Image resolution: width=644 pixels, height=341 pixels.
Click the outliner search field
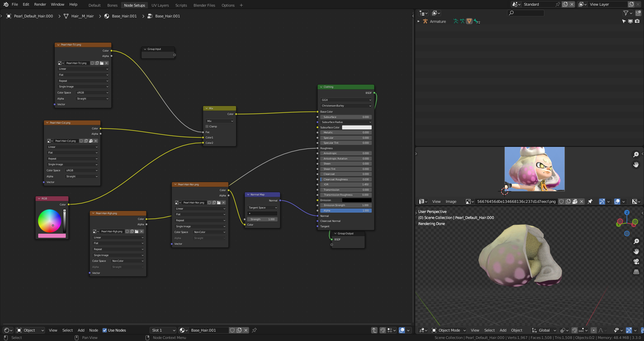(526, 13)
